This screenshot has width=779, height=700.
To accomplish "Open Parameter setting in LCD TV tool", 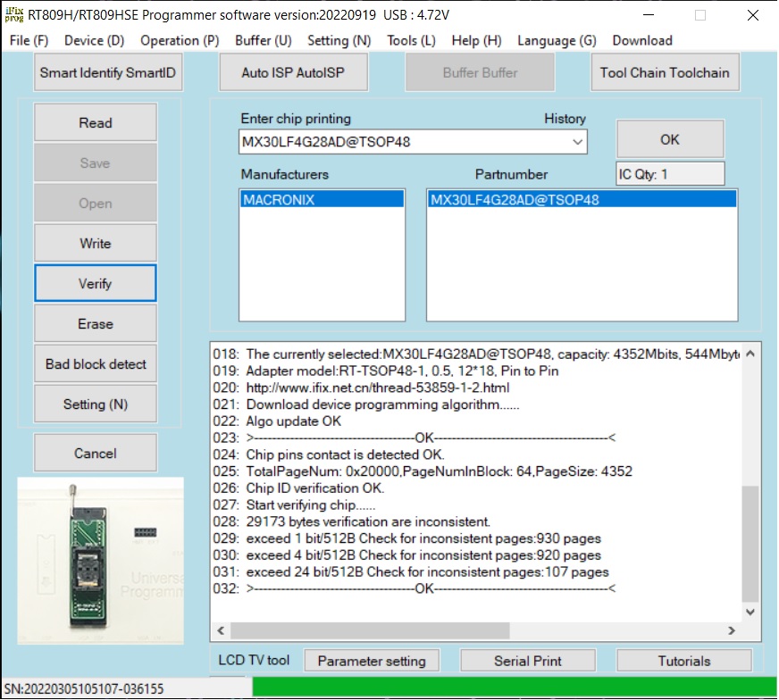I will (372, 662).
